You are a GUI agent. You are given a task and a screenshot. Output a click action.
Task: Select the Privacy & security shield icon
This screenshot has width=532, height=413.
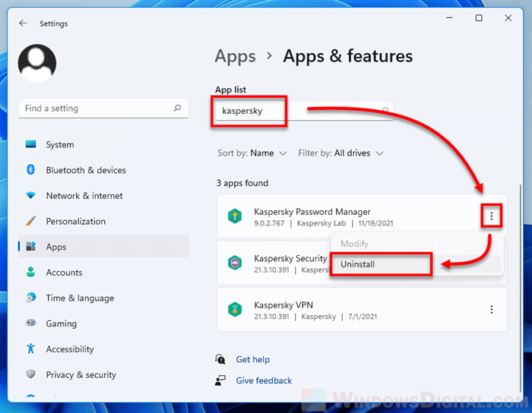click(30, 374)
